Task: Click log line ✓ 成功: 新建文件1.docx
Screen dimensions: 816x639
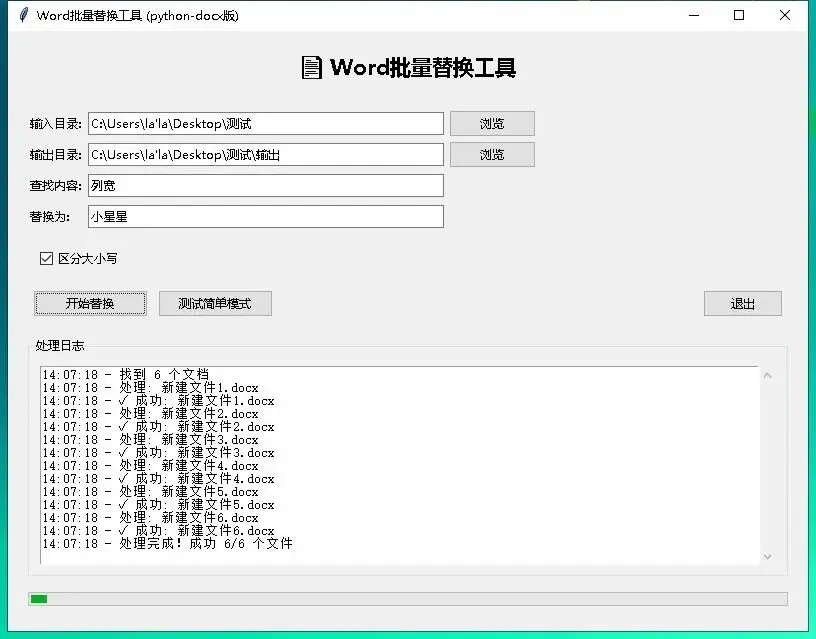Action: 158,401
